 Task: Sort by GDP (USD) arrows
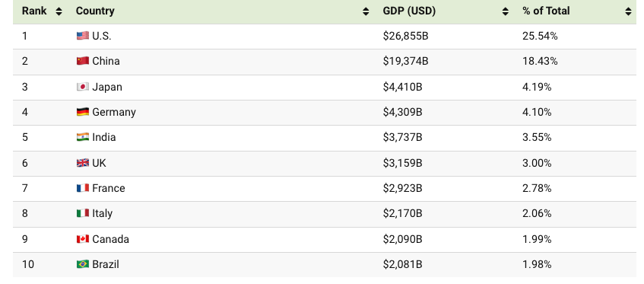click(505, 11)
